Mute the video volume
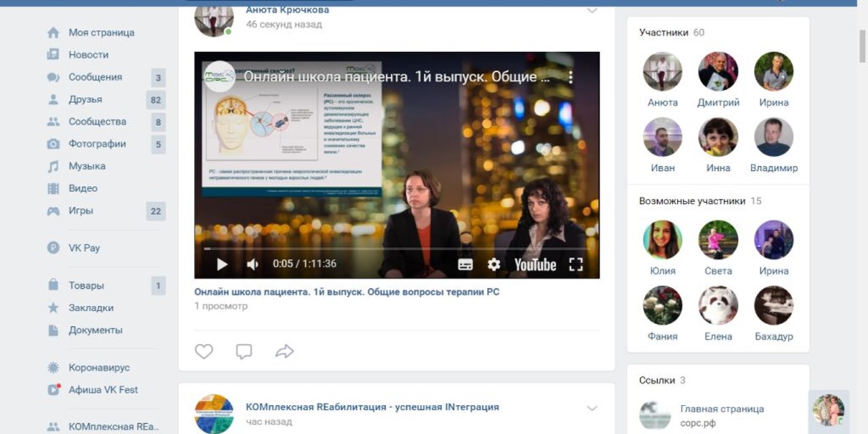This screenshot has height=434, width=868. [x=252, y=264]
